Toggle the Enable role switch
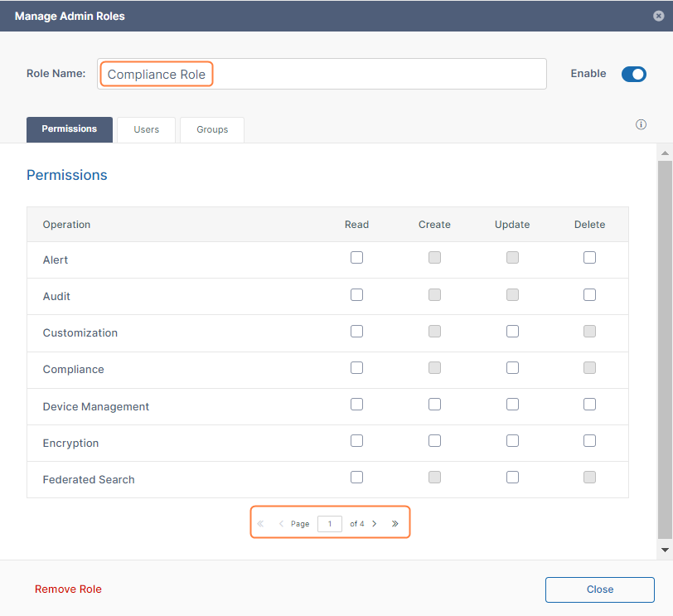673x616 pixels. 633,74
